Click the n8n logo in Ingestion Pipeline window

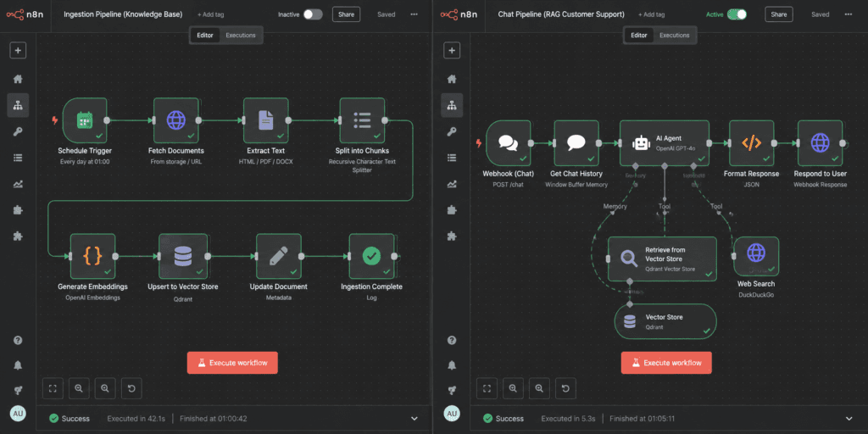[x=23, y=14]
